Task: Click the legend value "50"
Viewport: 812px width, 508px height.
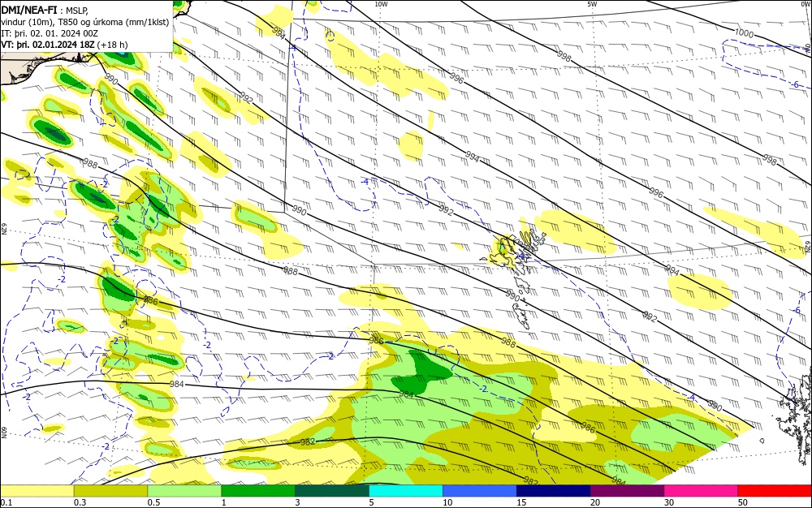Action: click(743, 502)
